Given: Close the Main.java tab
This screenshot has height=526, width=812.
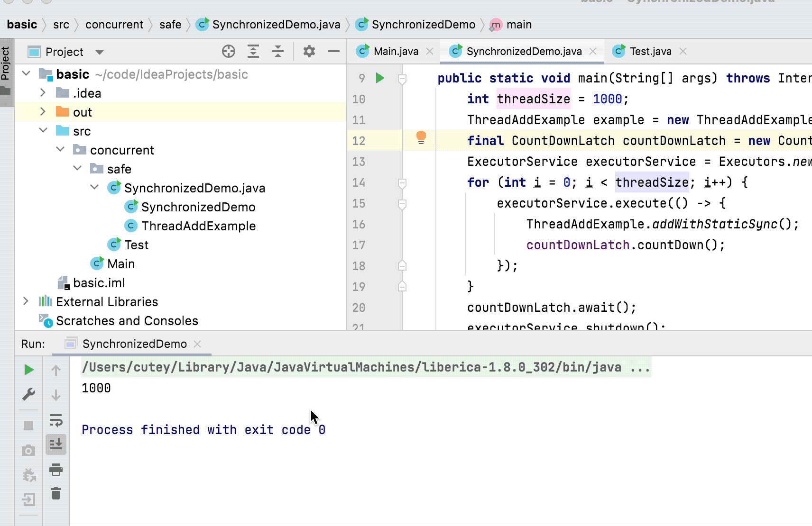Looking at the screenshot, I should [x=430, y=51].
